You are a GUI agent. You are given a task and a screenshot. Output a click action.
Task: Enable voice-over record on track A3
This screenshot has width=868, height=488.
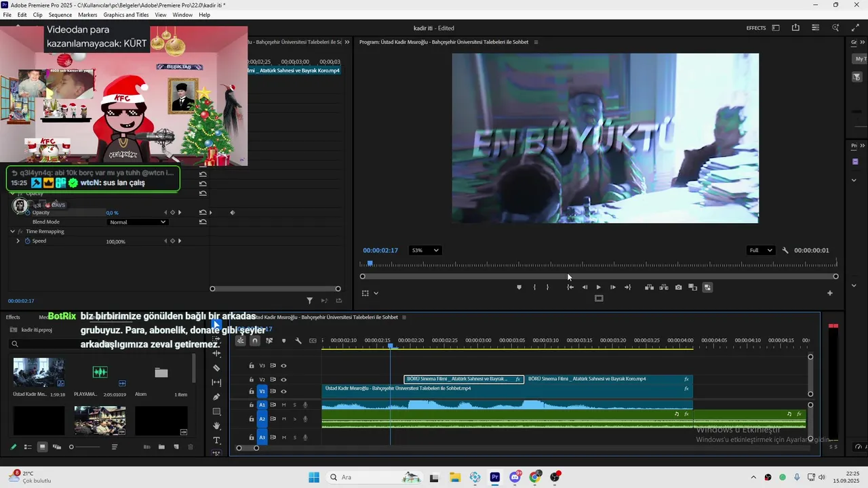coord(305,437)
